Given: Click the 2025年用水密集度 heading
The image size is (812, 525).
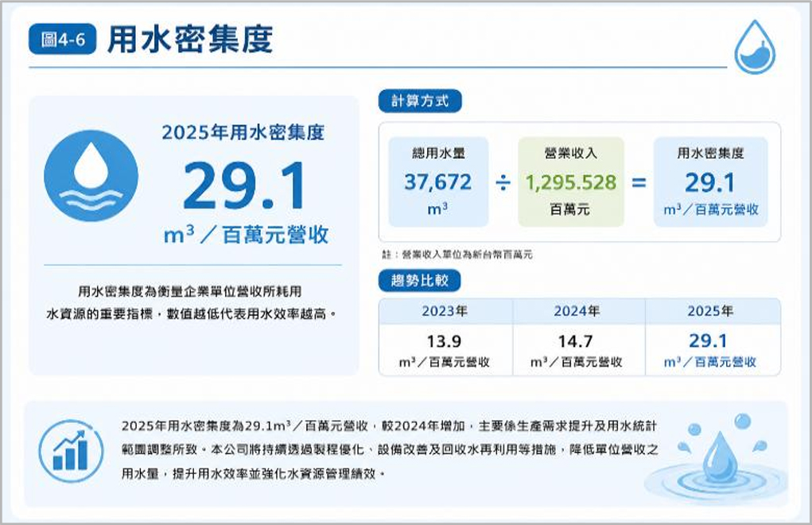Looking at the screenshot, I should (x=243, y=133).
